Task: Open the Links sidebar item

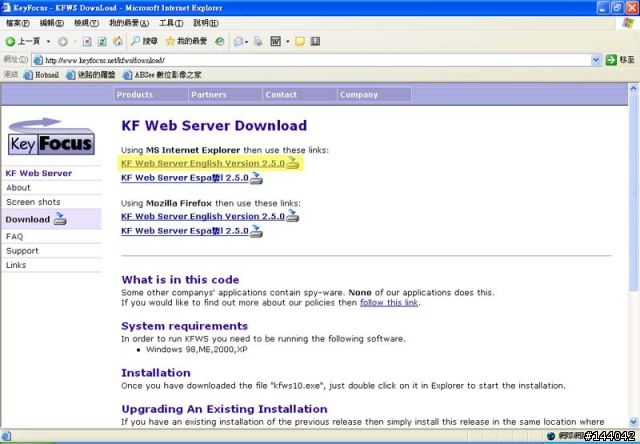Action: pos(16,265)
